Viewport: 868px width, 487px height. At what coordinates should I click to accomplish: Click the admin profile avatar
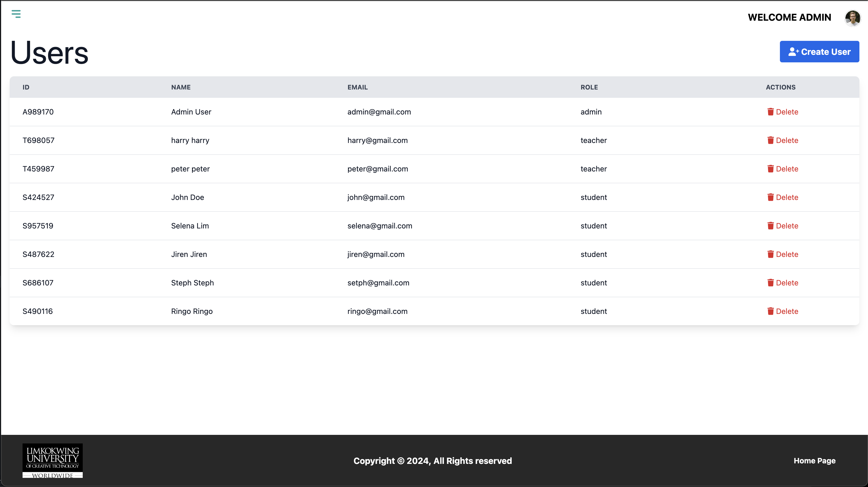coord(852,18)
